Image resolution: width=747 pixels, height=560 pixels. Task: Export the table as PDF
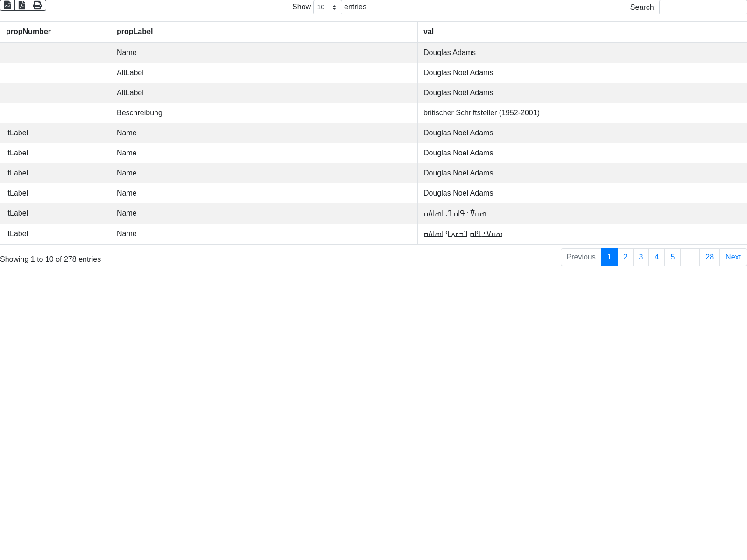point(22,5)
